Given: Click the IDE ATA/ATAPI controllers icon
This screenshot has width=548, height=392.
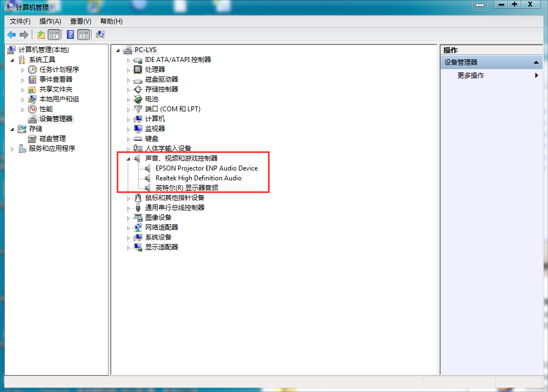Looking at the screenshot, I should pyautogui.click(x=138, y=60).
